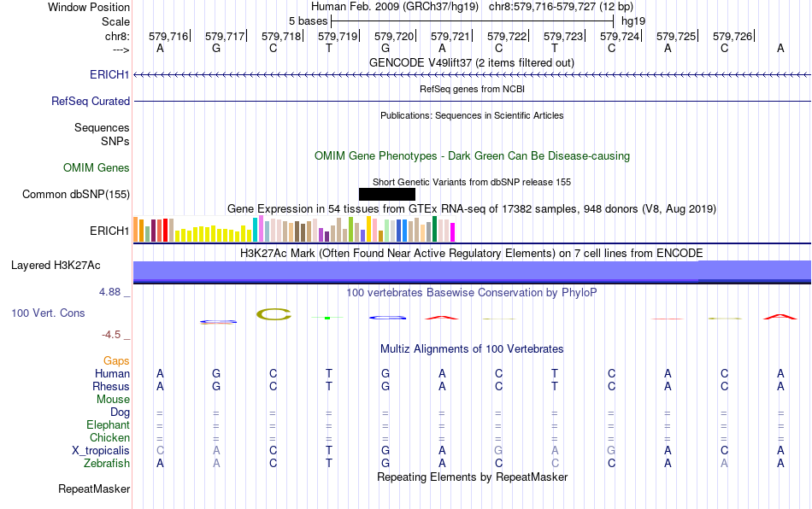Select the dark green bar in GTEx chart

pyautogui.click(x=434, y=229)
